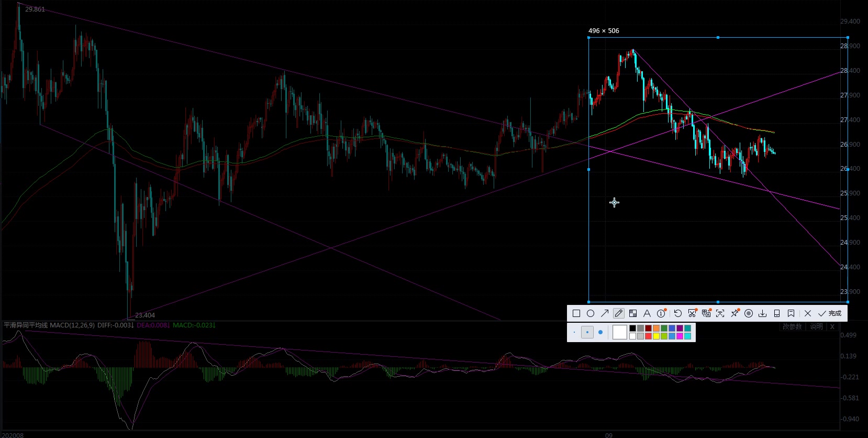Pick the lime green color swatch

point(664,336)
